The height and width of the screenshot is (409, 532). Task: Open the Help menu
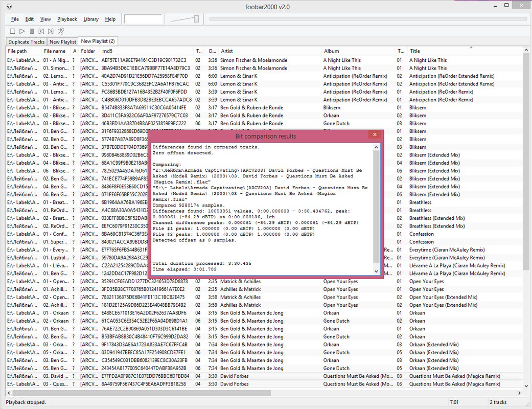pyautogui.click(x=110, y=19)
